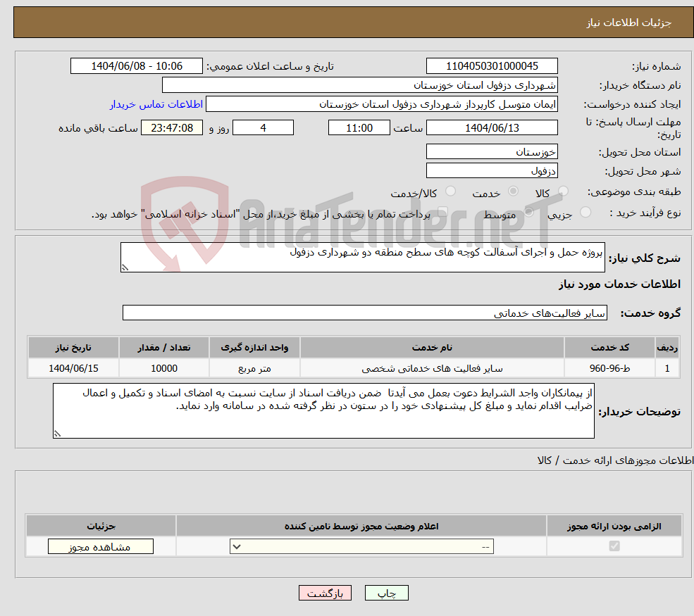Select the کالا radio button

tap(563, 191)
